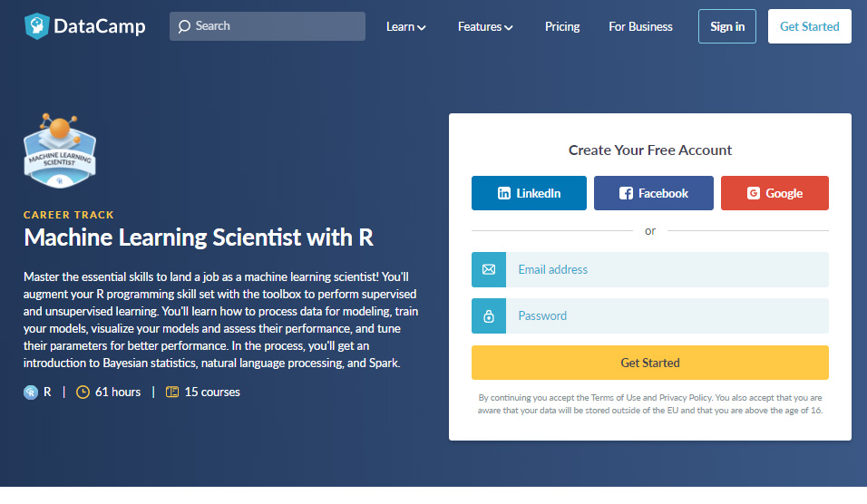Open the Pricing page
Viewport: 867px width, 504px height.
(x=562, y=26)
